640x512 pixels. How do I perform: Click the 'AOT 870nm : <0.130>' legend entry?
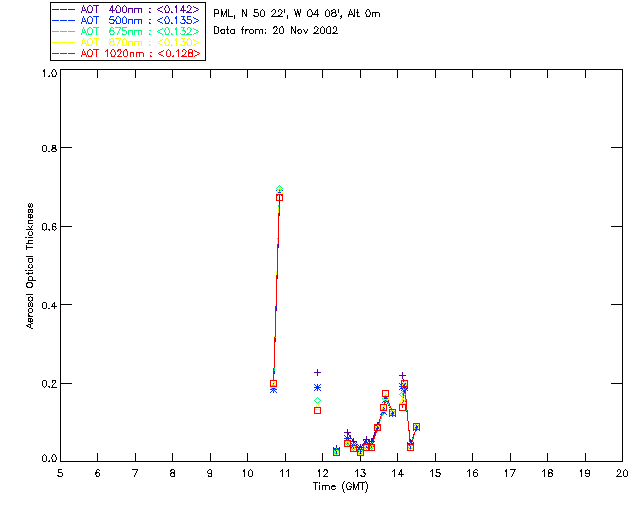(x=126, y=42)
